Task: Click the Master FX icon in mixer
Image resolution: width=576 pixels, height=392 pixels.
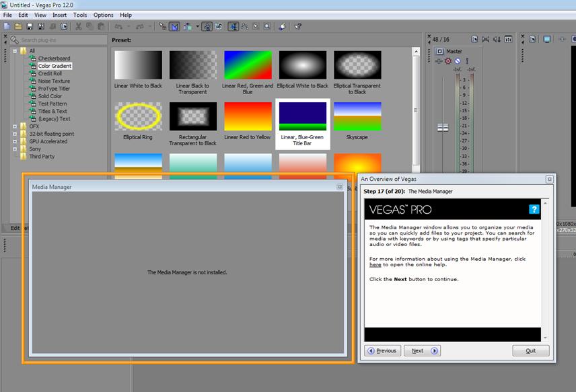Action: click(x=438, y=61)
